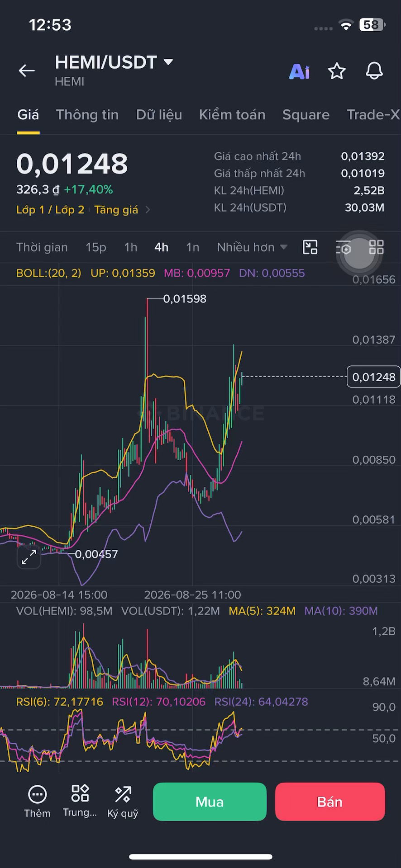Image resolution: width=401 pixels, height=868 pixels.
Task: Expand chart to fullscreen icon
Action: (29, 557)
